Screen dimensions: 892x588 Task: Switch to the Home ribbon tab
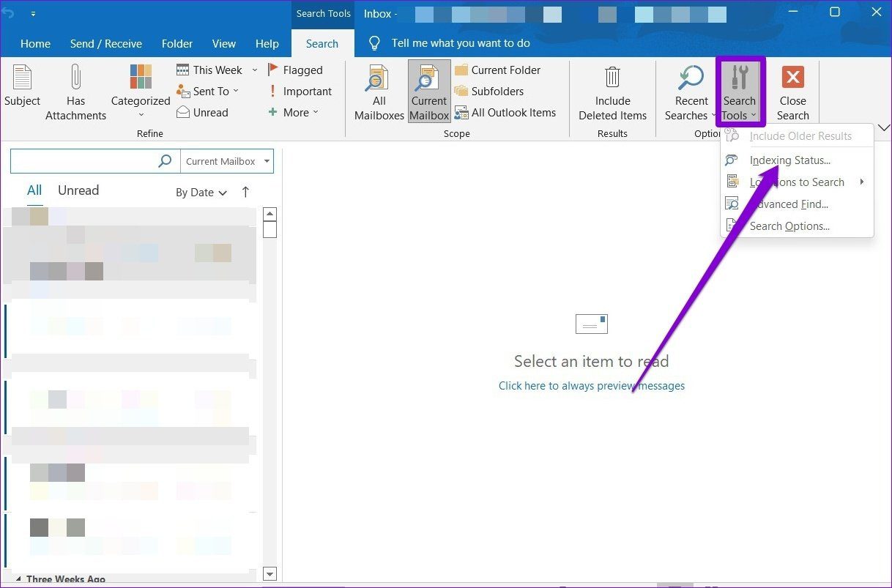pos(35,43)
